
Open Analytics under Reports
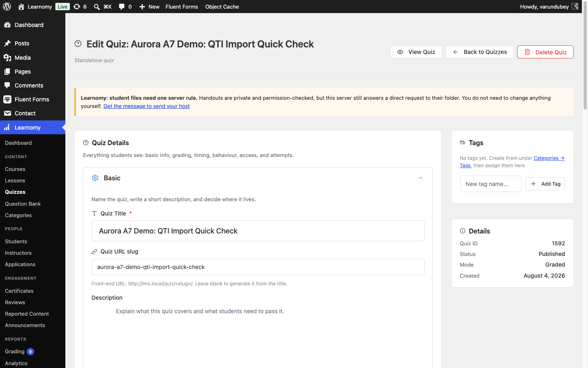tap(16, 363)
